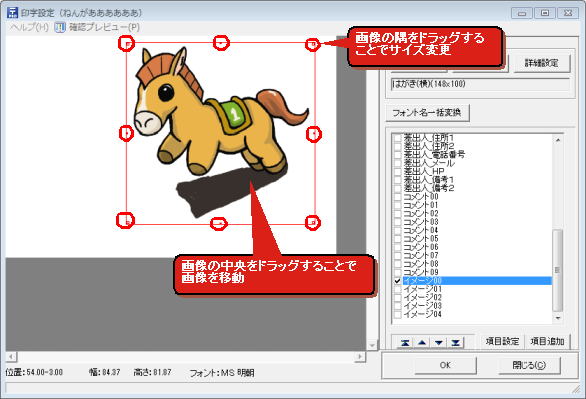Viewport: 586px width, 399px height.
Task: Maximize the 印字設定 window
Action: tap(545, 13)
